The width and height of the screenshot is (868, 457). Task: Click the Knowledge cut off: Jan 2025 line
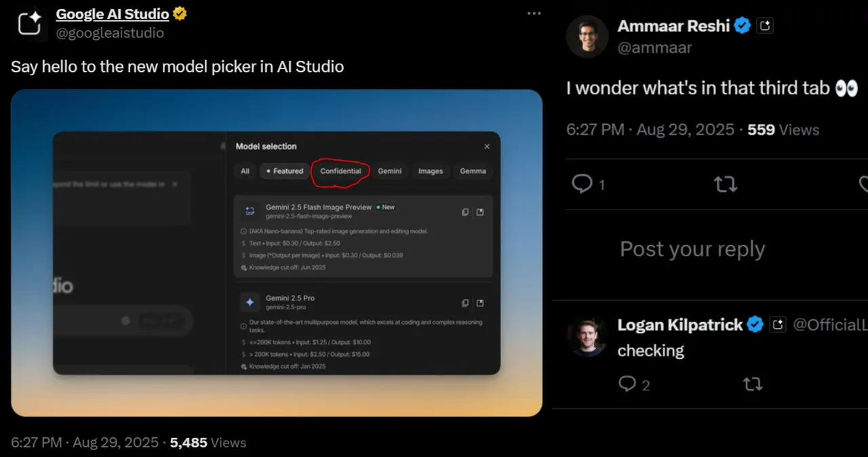283,366
